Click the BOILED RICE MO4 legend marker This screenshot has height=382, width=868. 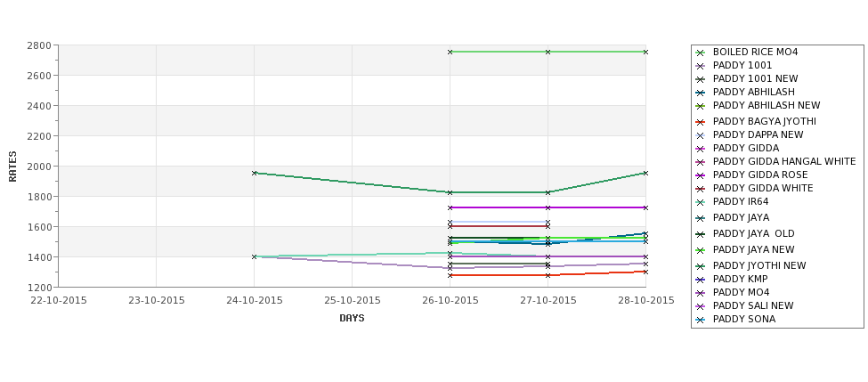(x=701, y=53)
